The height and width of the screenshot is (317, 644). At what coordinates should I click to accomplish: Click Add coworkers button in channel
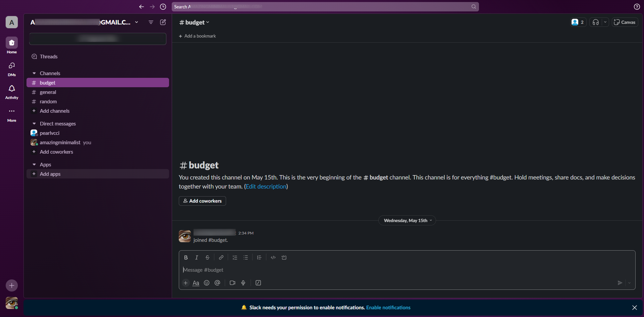pos(202,201)
